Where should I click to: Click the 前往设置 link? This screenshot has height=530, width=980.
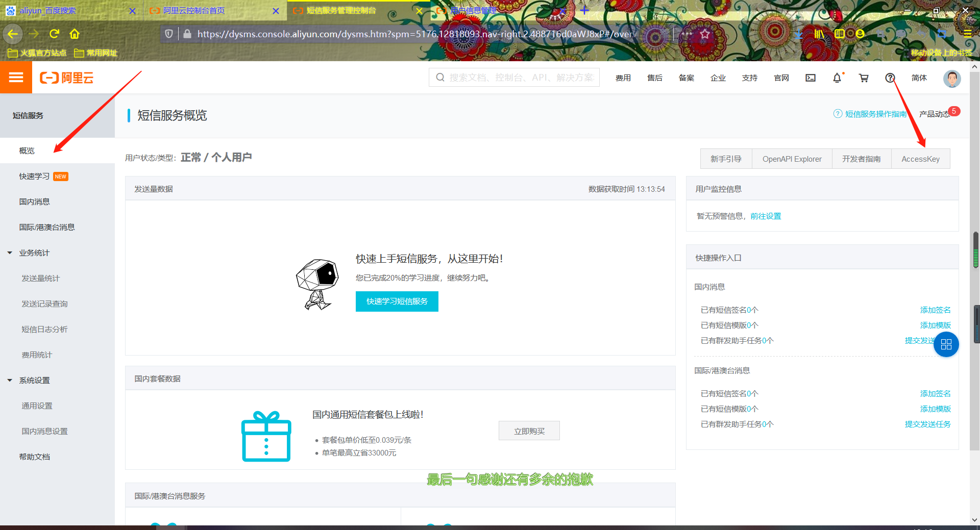click(766, 216)
